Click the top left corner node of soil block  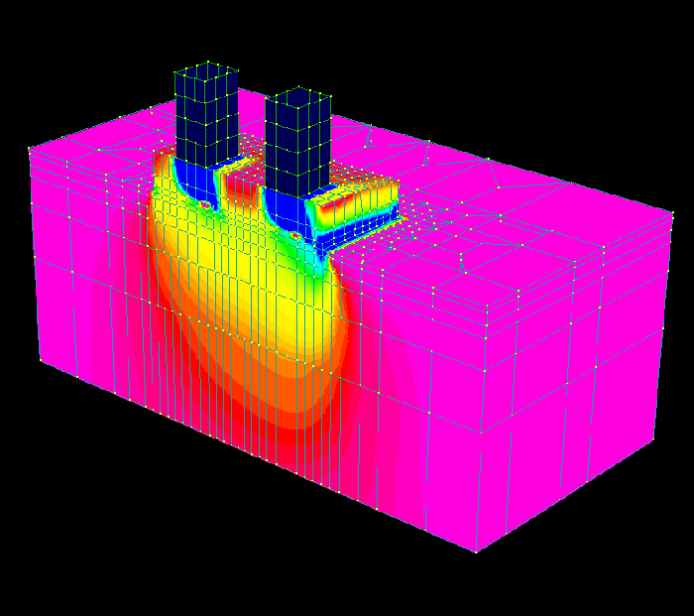[30, 149]
